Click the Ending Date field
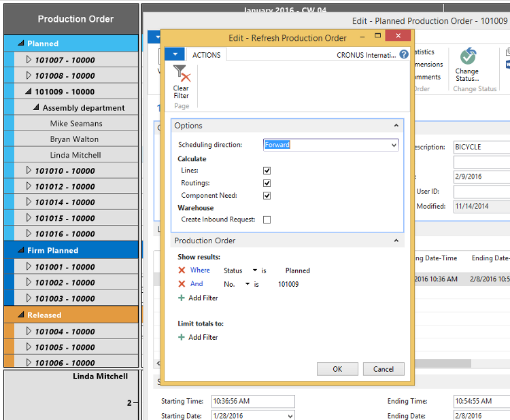This screenshot has width=510, height=420. pyautogui.click(x=481, y=415)
